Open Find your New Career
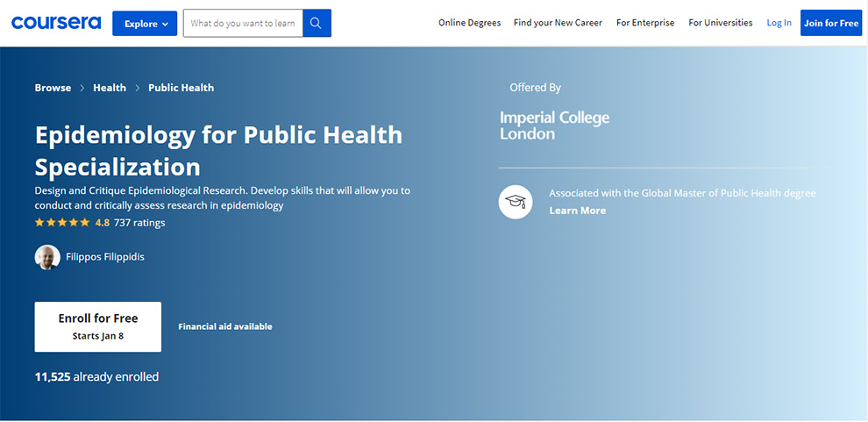The height and width of the screenshot is (422, 868). (558, 23)
